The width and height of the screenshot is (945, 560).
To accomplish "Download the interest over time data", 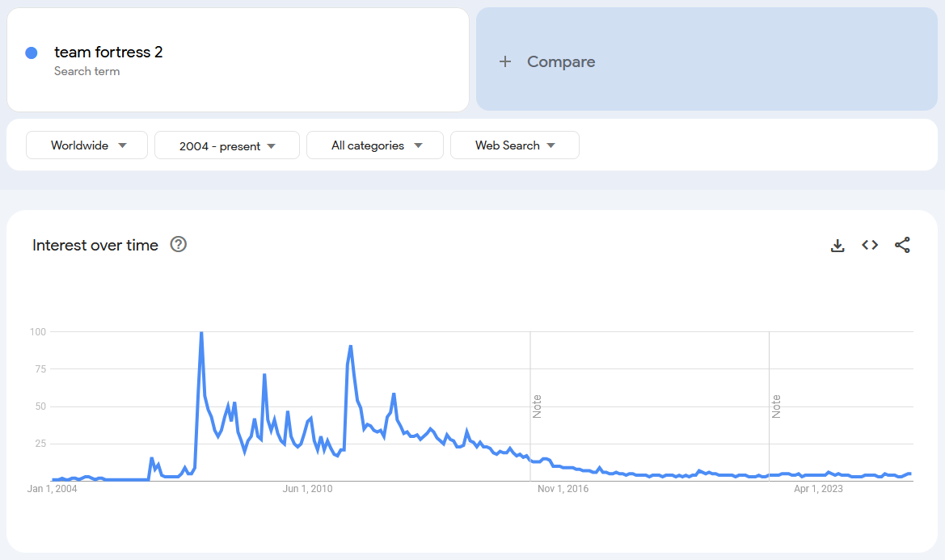I will click(837, 245).
